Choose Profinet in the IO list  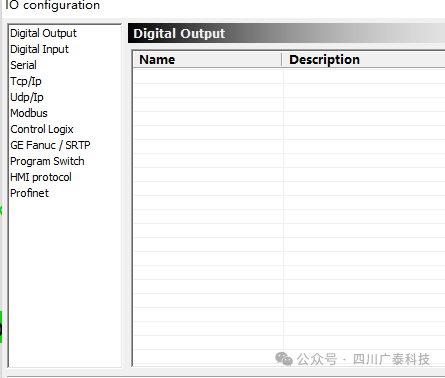[x=29, y=193]
